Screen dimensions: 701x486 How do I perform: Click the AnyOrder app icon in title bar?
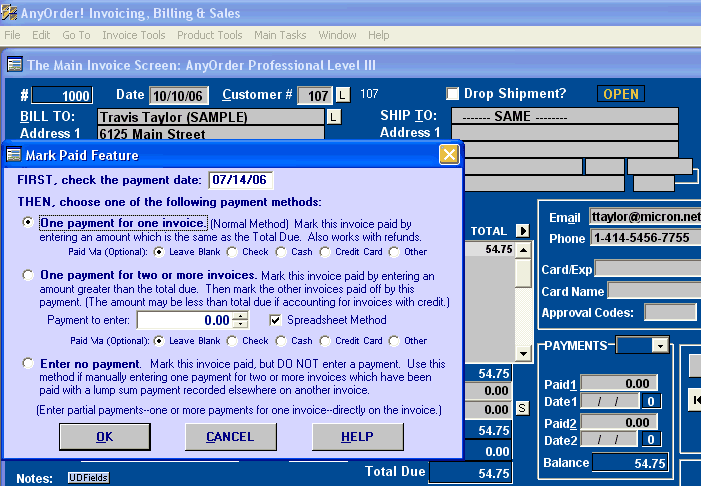point(9,12)
